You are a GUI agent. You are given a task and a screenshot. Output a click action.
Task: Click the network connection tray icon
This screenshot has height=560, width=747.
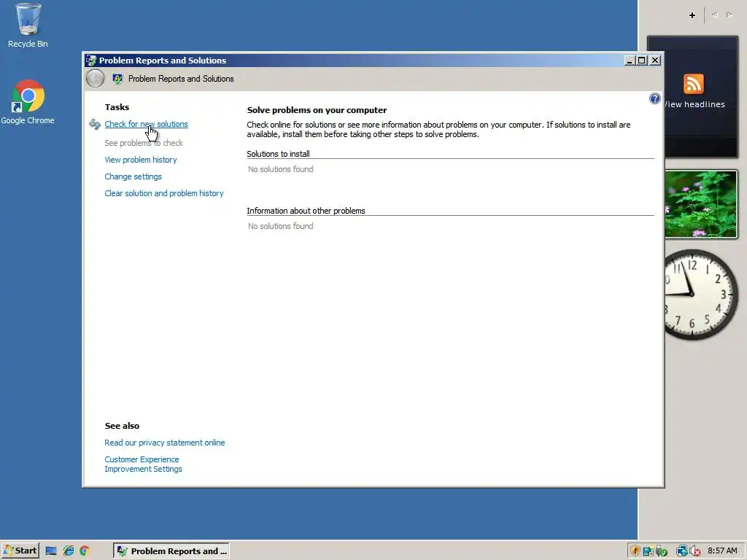(x=681, y=551)
